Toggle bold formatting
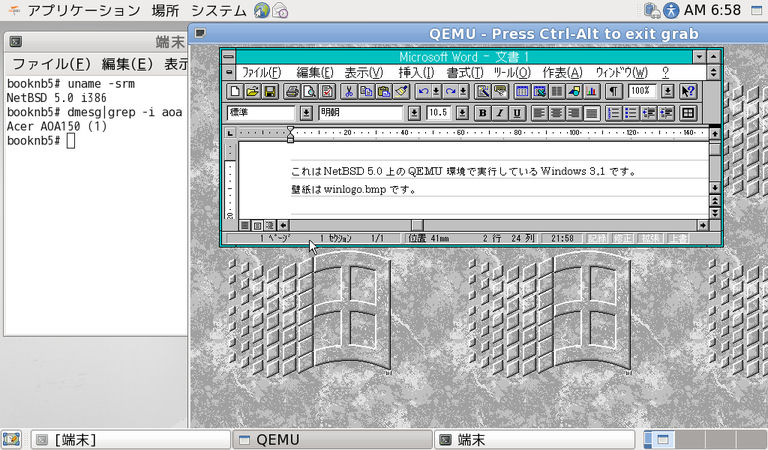 click(x=482, y=113)
